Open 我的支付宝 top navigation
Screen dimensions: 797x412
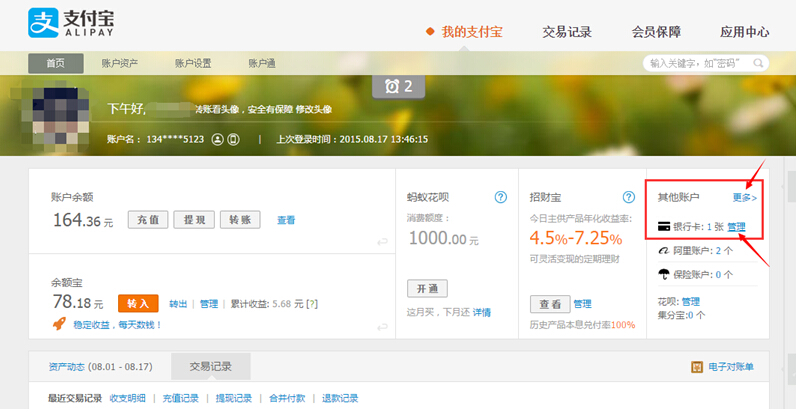click(472, 32)
